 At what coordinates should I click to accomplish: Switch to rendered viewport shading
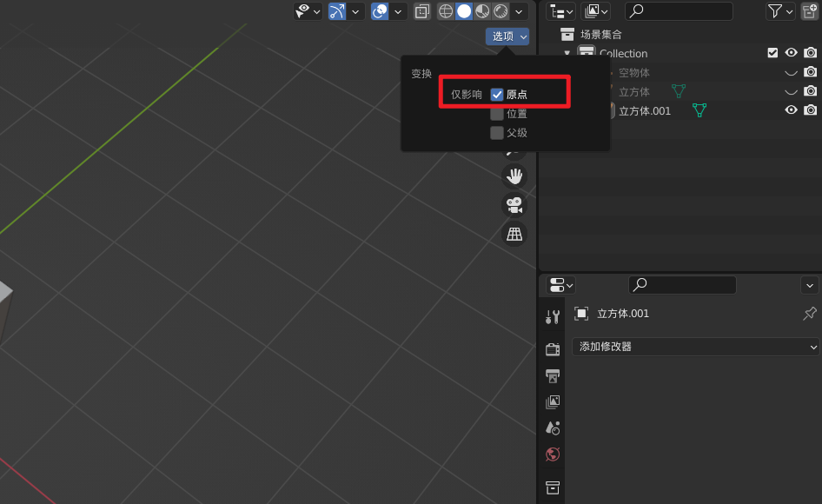pos(500,11)
